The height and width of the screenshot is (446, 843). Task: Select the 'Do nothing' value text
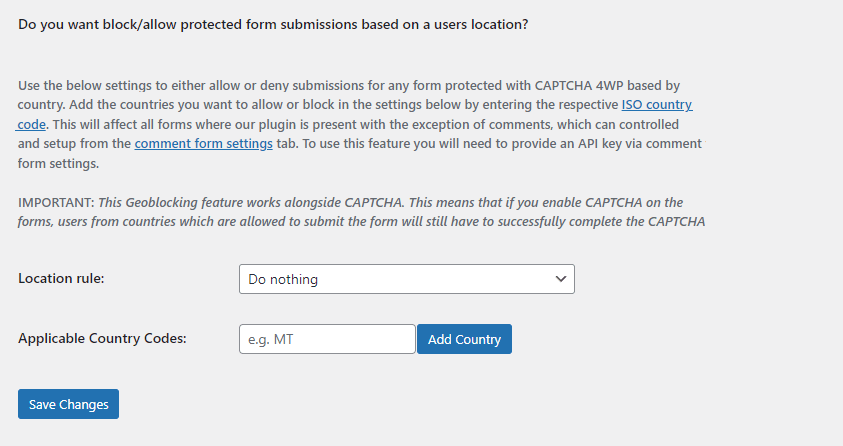pyautogui.click(x=283, y=280)
